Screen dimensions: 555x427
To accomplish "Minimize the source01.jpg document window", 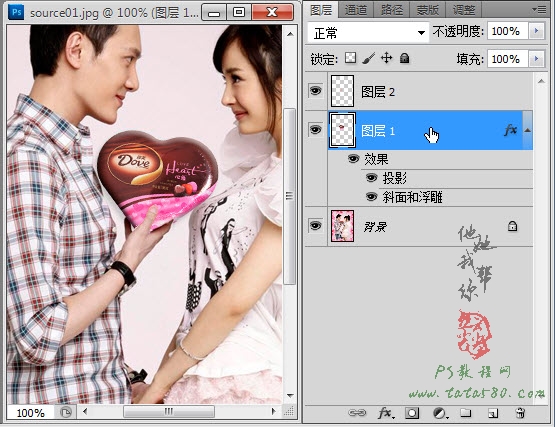I will (x=213, y=13).
